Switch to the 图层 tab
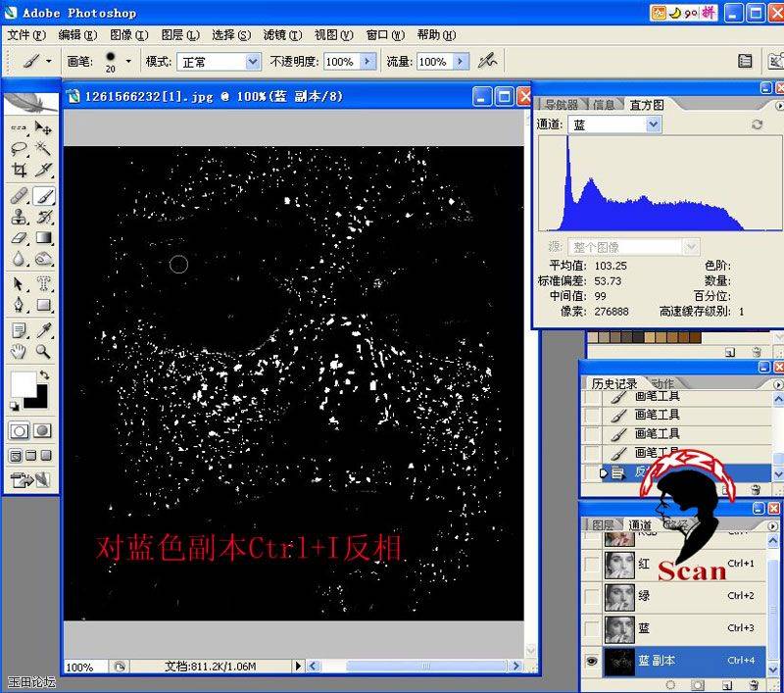Image resolution: width=784 pixels, height=693 pixels. [602, 525]
